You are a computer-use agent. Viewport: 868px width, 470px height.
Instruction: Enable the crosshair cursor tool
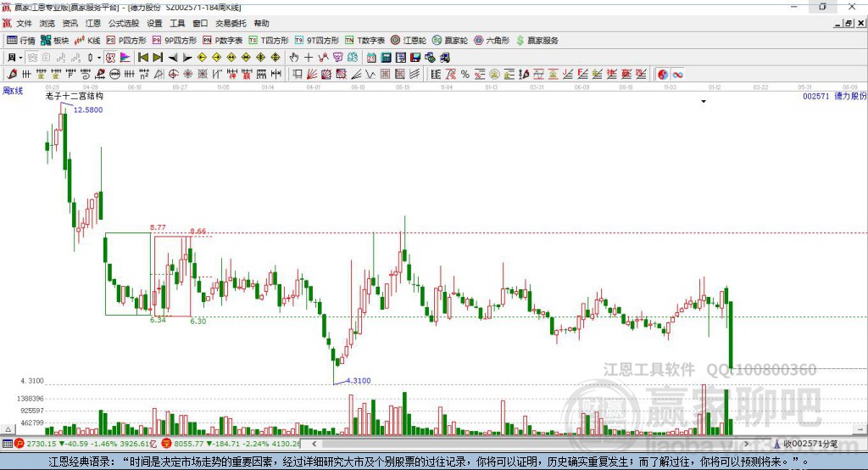[x=309, y=58]
